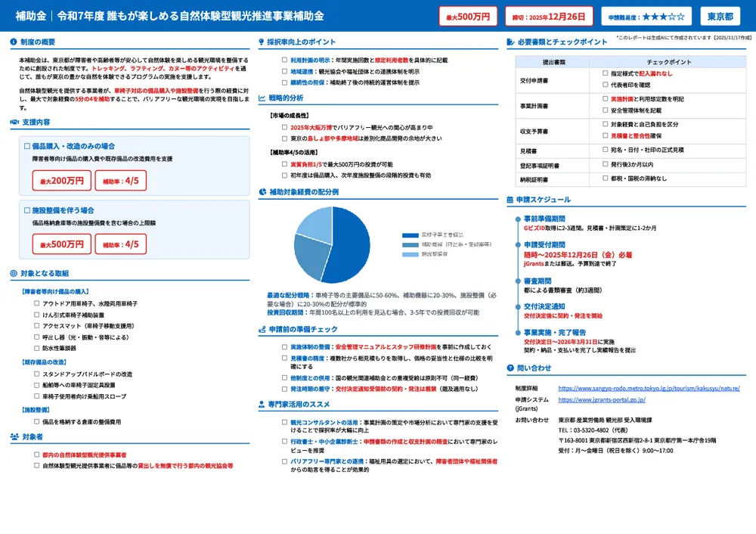Tick the 代表者印を確認 checkbox
756x534 pixels.
(x=606, y=85)
